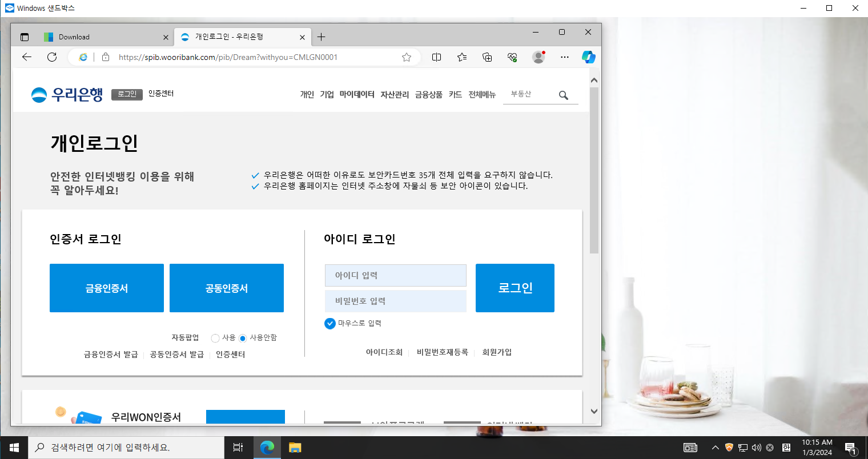Focus the 비밀번호 입력 field

click(396, 301)
